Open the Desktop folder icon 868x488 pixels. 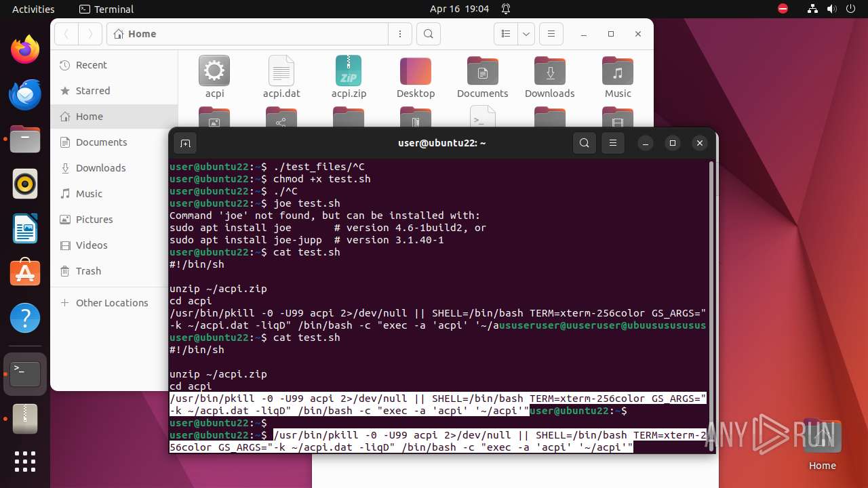pos(416,77)
